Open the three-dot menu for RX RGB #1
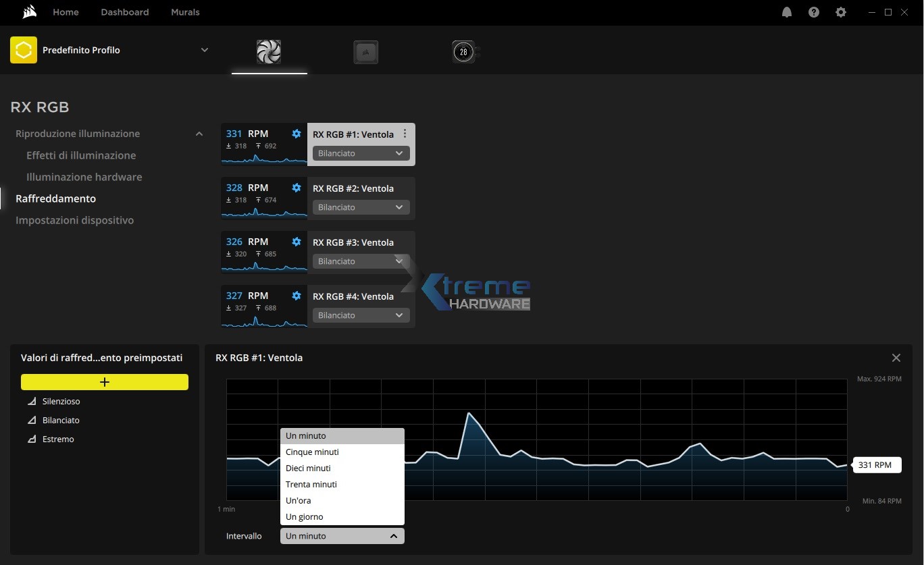The width and height of the screenshot is (924, 565). 405,134
